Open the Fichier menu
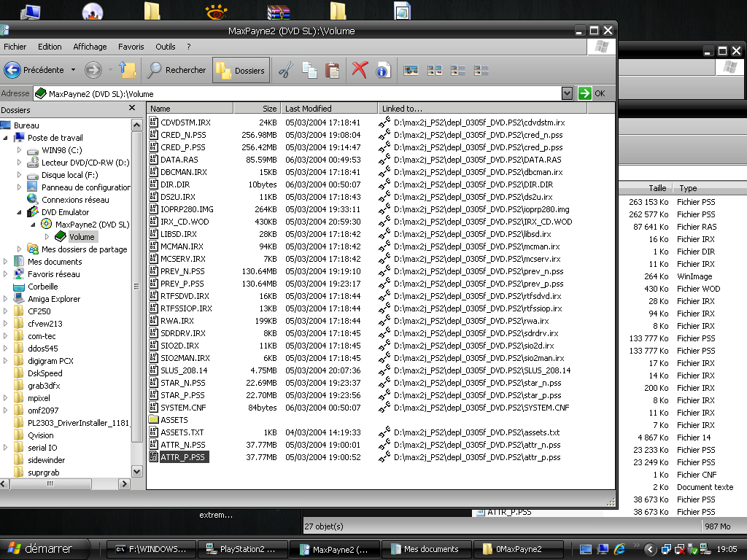Screen dimensions: 747x560 [x=15, y=47]
